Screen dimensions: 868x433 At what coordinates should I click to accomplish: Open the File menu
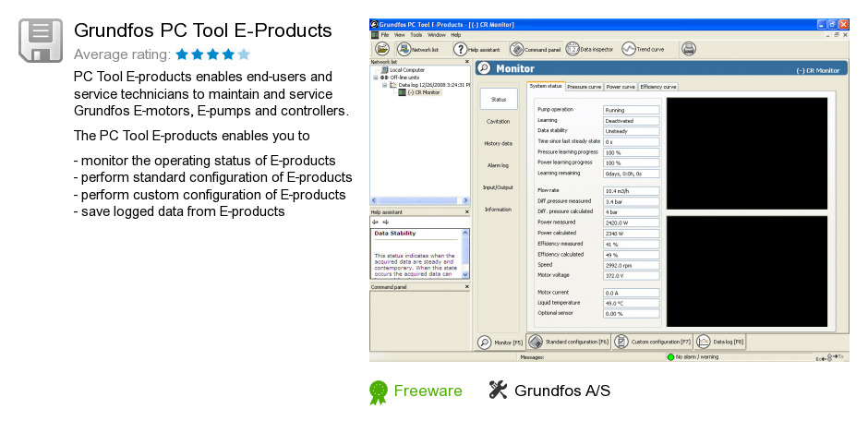point(385,35)
